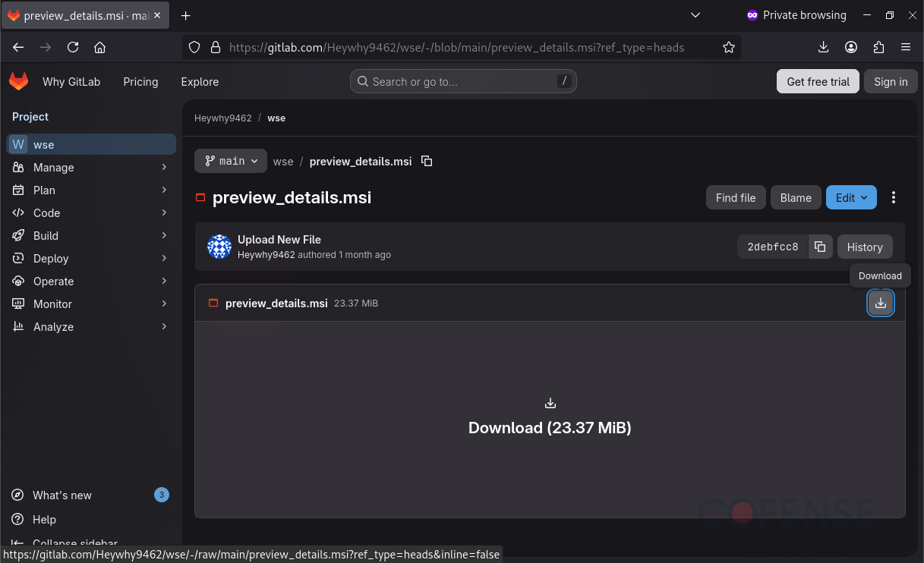Click the browser home icon
The height and width of the screenshot is (563, 924).
coord(99,47)
